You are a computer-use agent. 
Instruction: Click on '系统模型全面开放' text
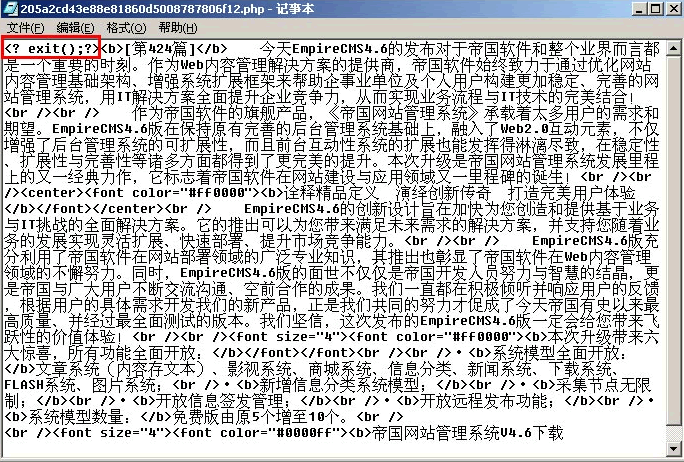(556, 352)
